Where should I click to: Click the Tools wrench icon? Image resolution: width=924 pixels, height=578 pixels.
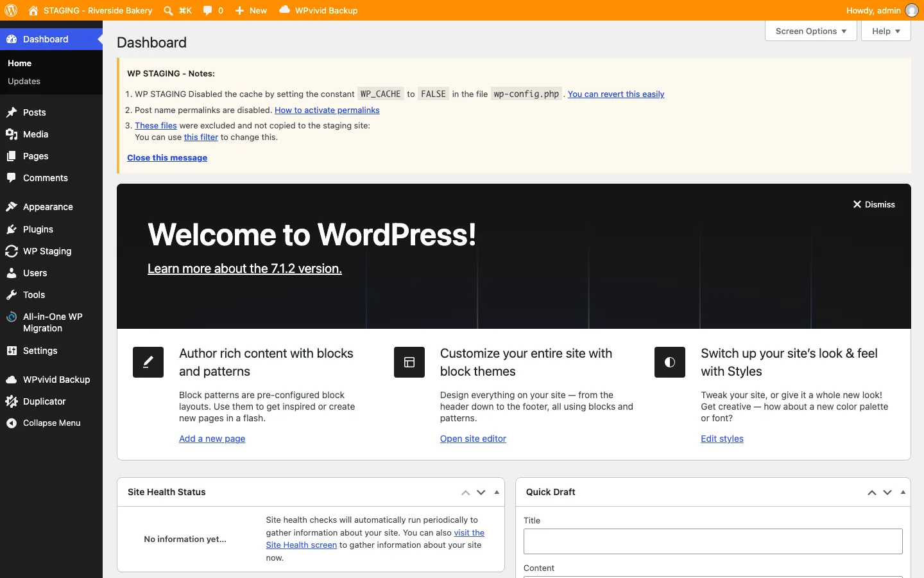[12, 295]
